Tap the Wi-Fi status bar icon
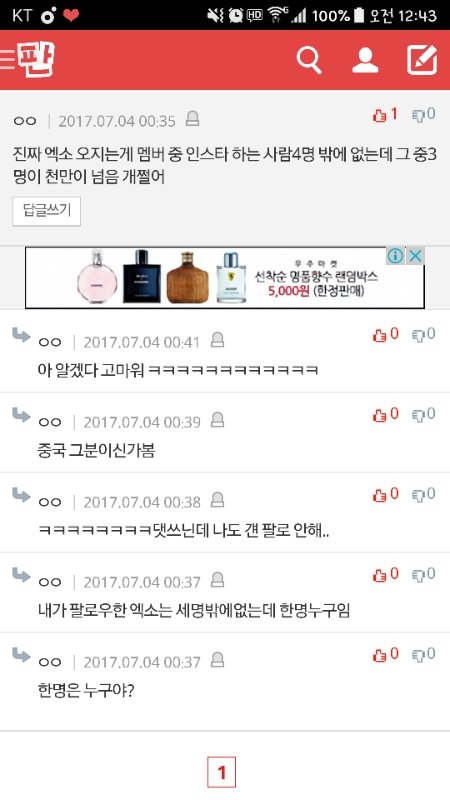 276,15
